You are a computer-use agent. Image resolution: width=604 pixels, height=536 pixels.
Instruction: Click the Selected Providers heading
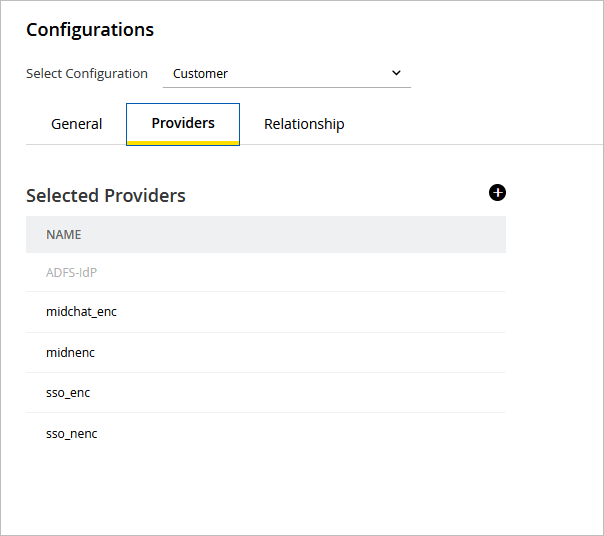click(106, 195)
